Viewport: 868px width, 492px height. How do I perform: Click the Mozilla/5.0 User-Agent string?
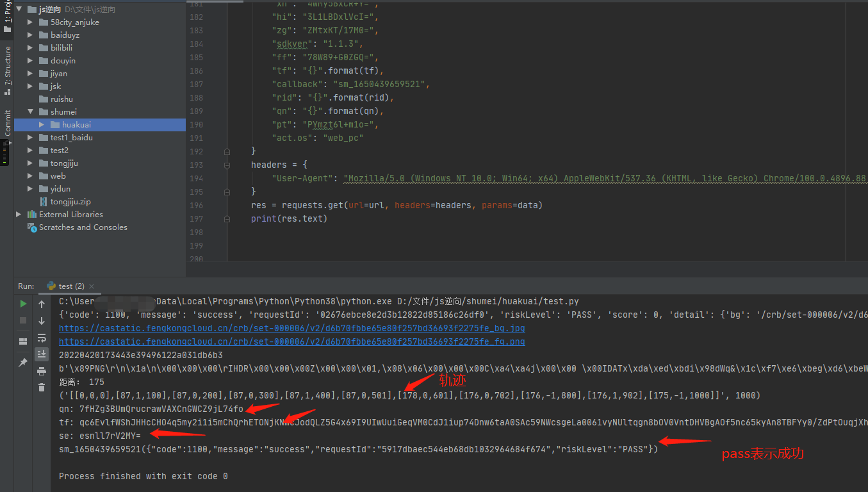605,179
